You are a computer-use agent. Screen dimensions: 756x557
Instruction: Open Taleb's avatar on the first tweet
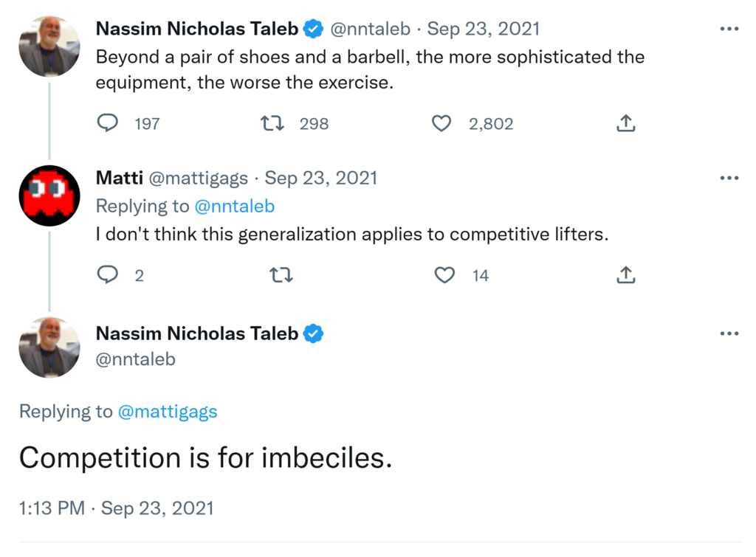point(49,46)
